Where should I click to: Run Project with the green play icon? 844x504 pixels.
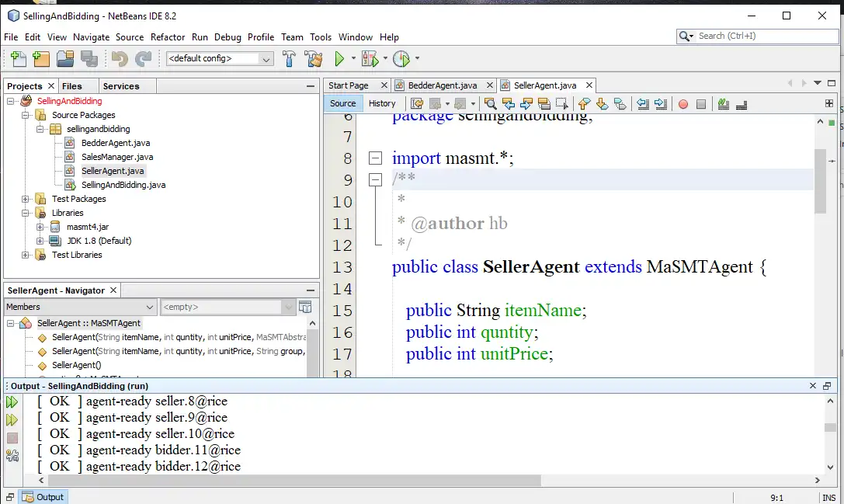[x=339, y=59]
